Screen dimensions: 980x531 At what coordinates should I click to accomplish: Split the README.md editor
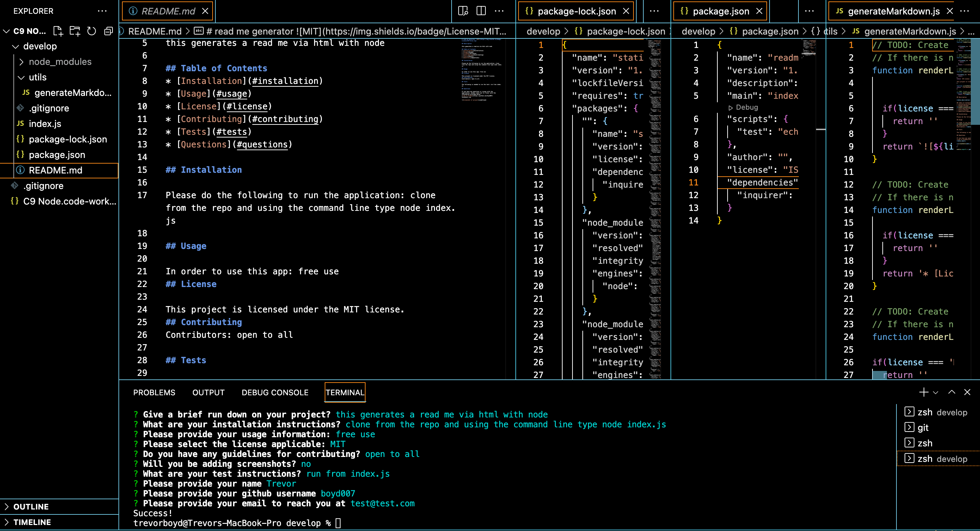(481, 11)
